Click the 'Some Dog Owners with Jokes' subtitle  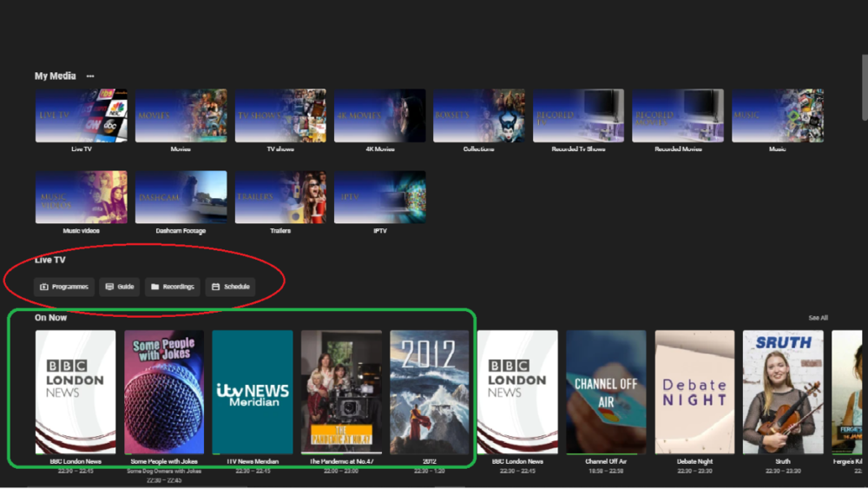(164, 471)
